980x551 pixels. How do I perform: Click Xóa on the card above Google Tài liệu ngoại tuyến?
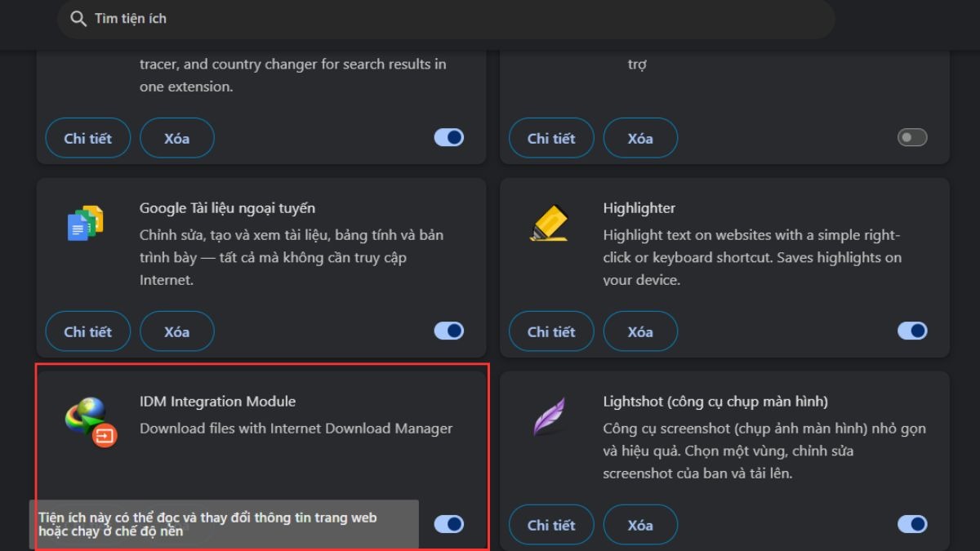tap(177, 138)
